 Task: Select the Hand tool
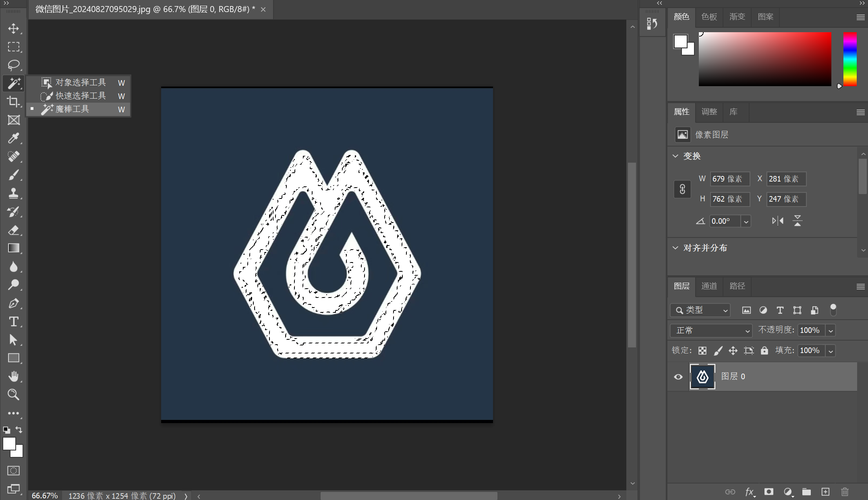(13, 376)
